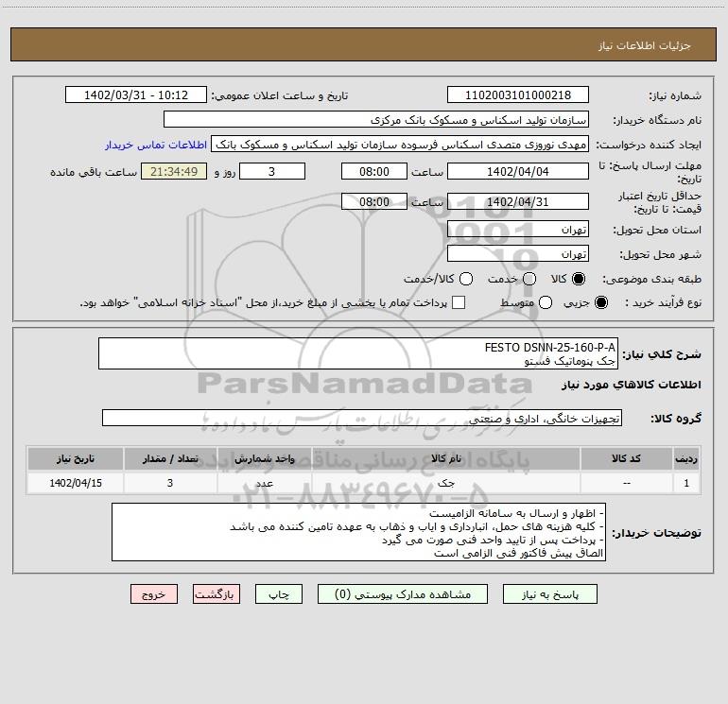Select the جزیی purchase type radio
The image size is (728, 704).
pos(601,302)
